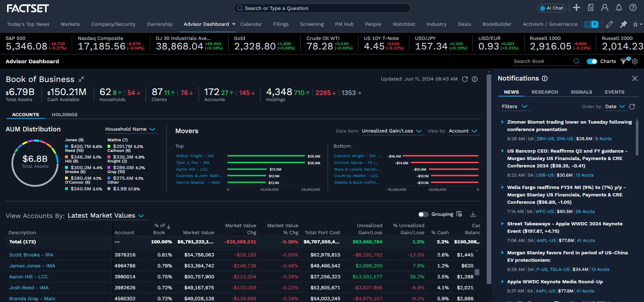The image size is (644, 302).
Task: Click the pin icon in top toolbar
Action: 623,24
